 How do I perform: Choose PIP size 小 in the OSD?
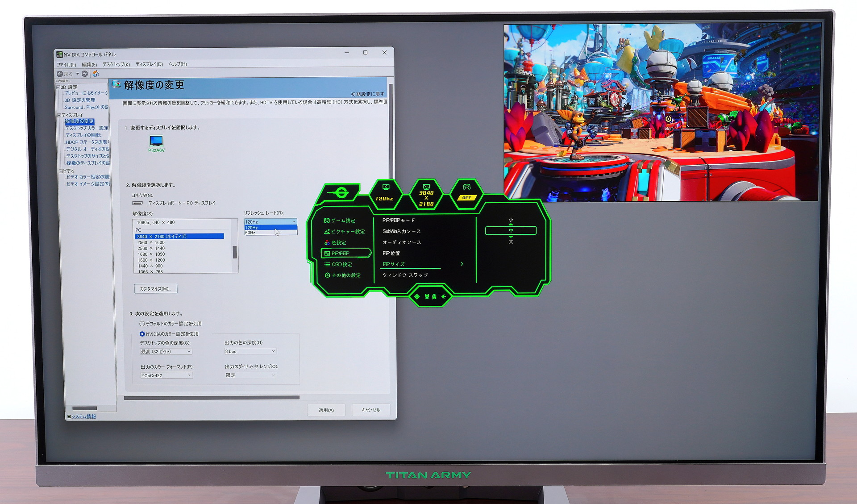(x=511, y=220)
